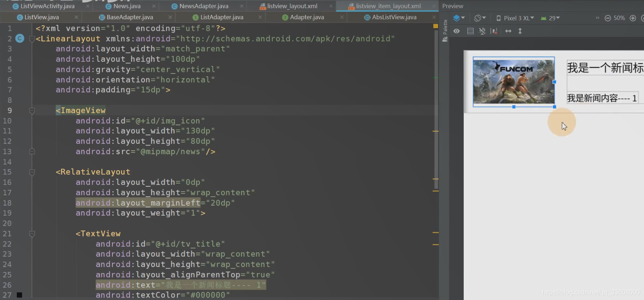644x300 pixels.
Task: Click the layout_marginLeft attribute on line 18
Action: click(x=138, y=203)
